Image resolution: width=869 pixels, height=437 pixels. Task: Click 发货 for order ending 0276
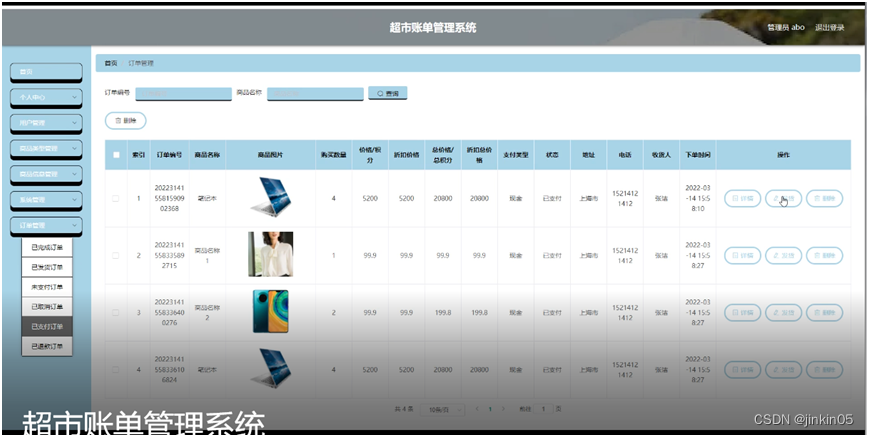(784, 313)
